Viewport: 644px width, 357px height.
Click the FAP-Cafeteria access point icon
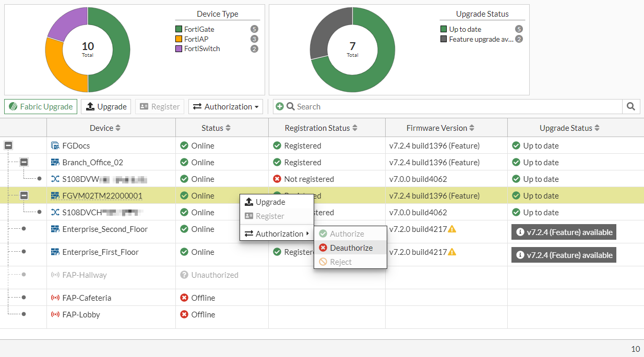(x=55, y=298)
